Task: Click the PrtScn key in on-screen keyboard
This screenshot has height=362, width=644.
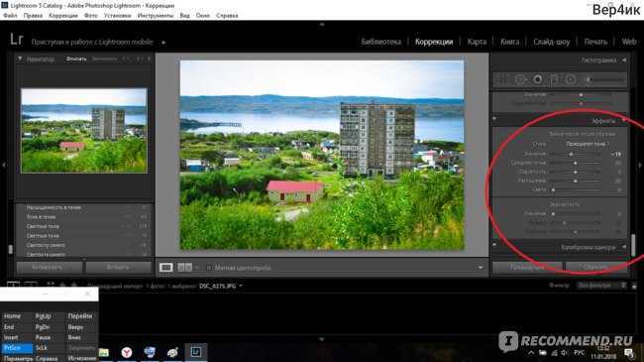Action: tap(17, 348)
